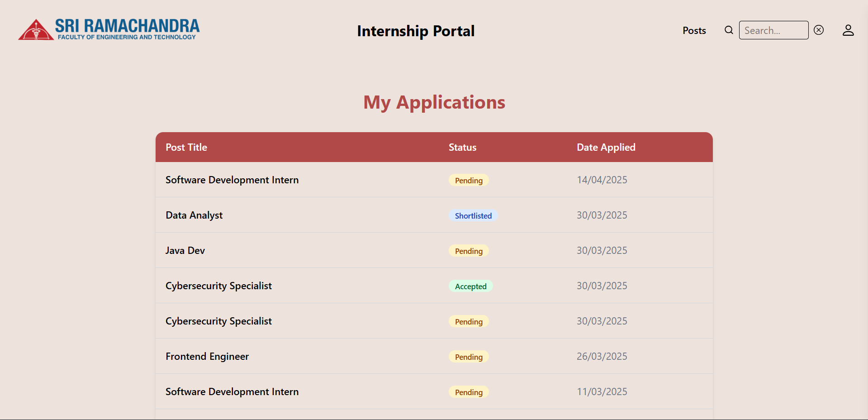Click the magnifying glass search icon

pyautogui.click(x=729, y=30)
